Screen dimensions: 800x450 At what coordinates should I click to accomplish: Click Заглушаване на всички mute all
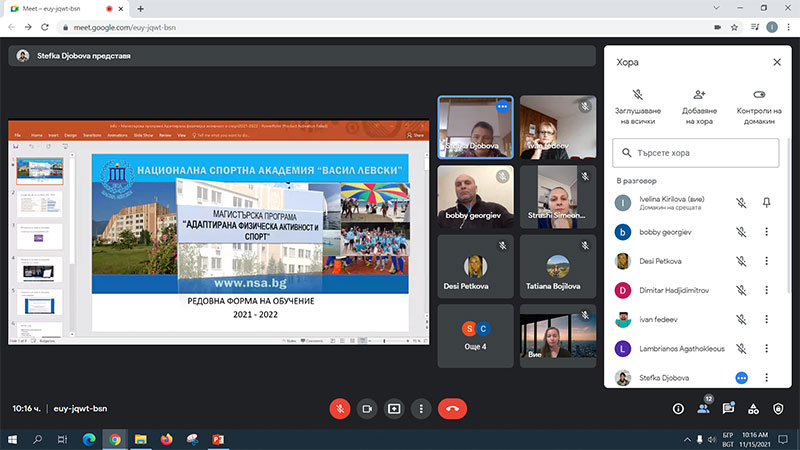(x=638, y=107)
